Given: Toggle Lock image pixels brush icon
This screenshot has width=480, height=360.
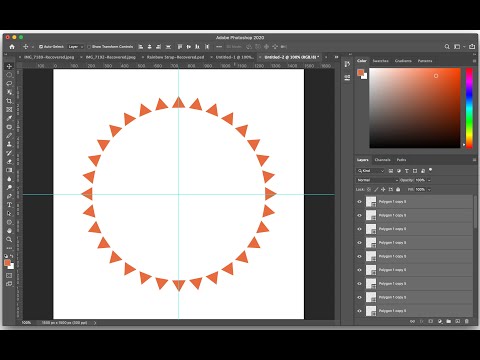Looking at the screenshot, I should 376,189.
